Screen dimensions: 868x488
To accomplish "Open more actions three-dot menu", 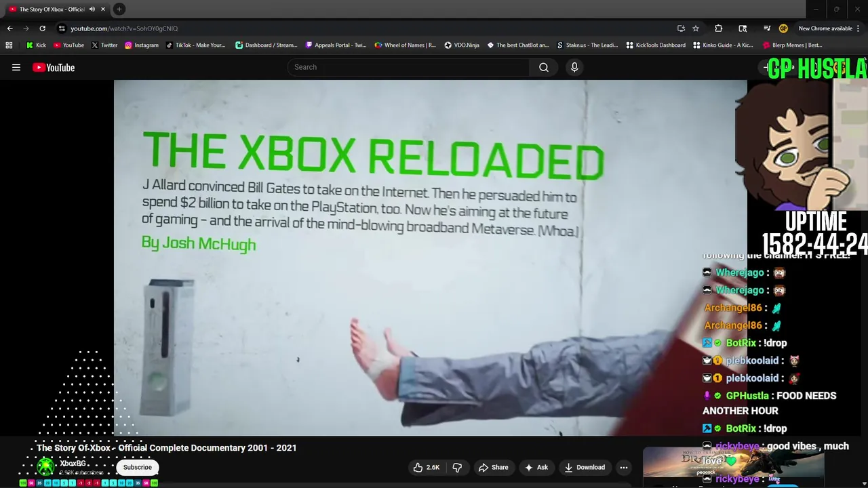I will coord(624,467).
